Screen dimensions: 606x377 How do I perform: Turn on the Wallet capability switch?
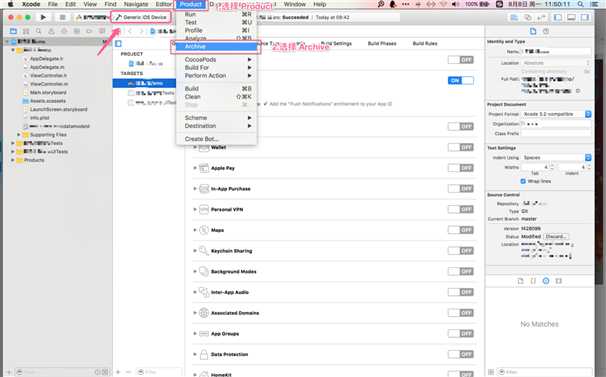pyautogui.click(x=461, y=147)
